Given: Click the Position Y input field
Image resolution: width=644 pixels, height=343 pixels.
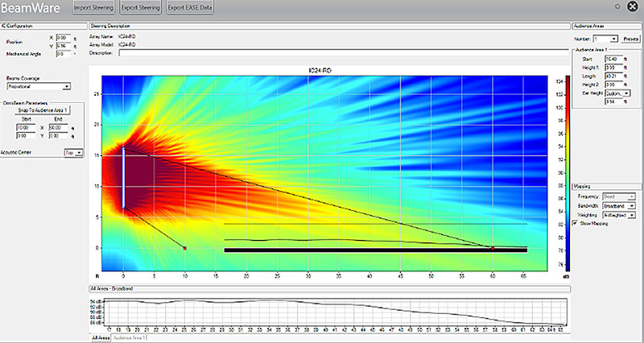Looking at the screenshot, I should (x=64, y=46).
